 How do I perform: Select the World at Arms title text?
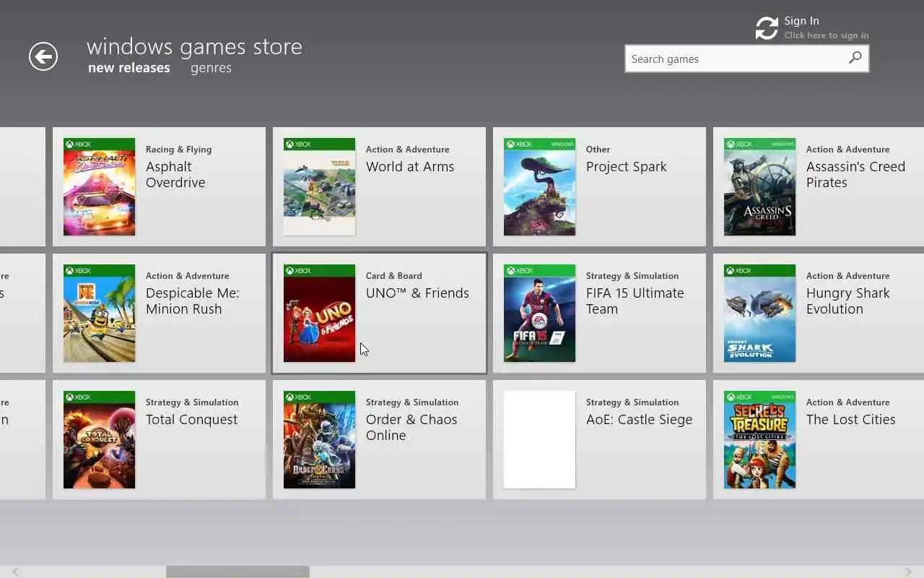[x=410, y=166]
